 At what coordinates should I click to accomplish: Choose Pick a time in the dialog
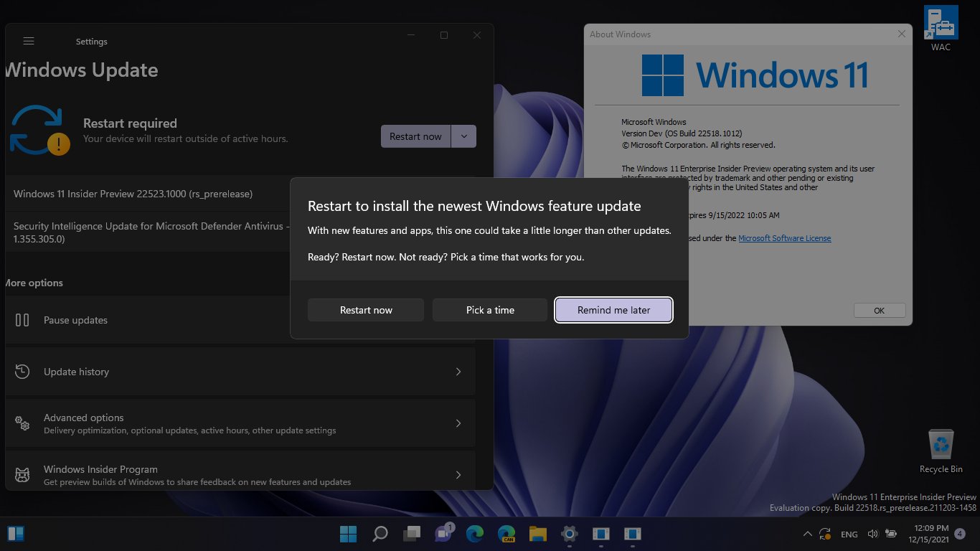pyautogui.click(x=490, y=310)
